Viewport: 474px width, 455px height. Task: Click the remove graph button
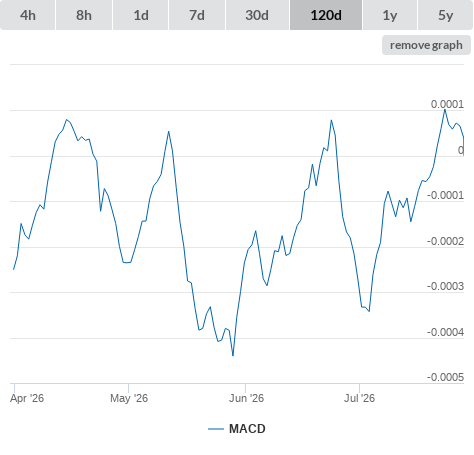point(426,45)
